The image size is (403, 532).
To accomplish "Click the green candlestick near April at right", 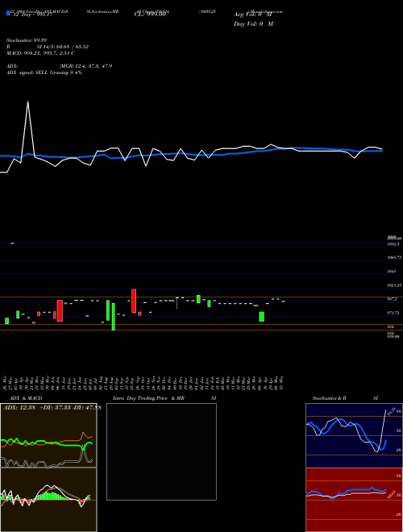I will (261, 317).
